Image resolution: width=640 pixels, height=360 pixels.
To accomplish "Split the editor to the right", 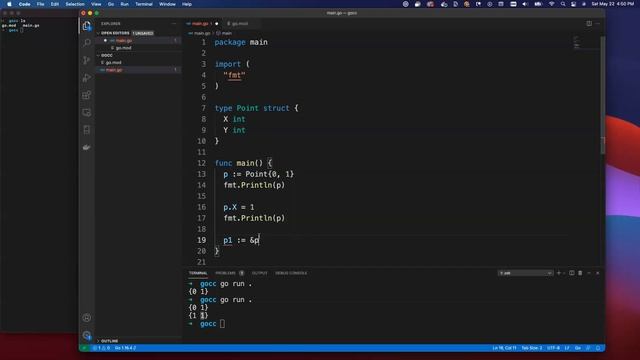I will click(x=589, y=24).
